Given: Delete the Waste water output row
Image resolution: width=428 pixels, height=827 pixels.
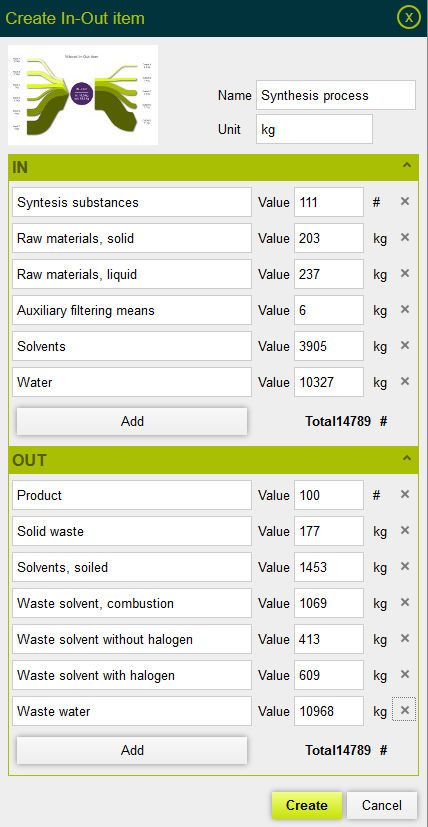Looking at the screenshot, I should pos(404,710).
